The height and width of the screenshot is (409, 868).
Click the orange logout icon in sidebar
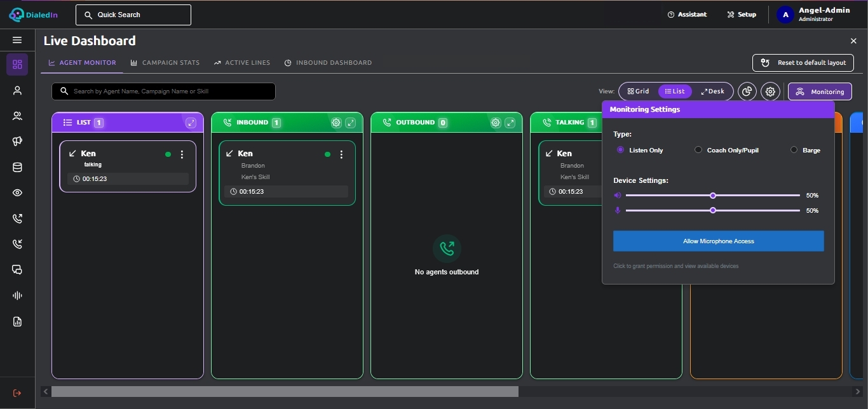[x=17, y=393]
